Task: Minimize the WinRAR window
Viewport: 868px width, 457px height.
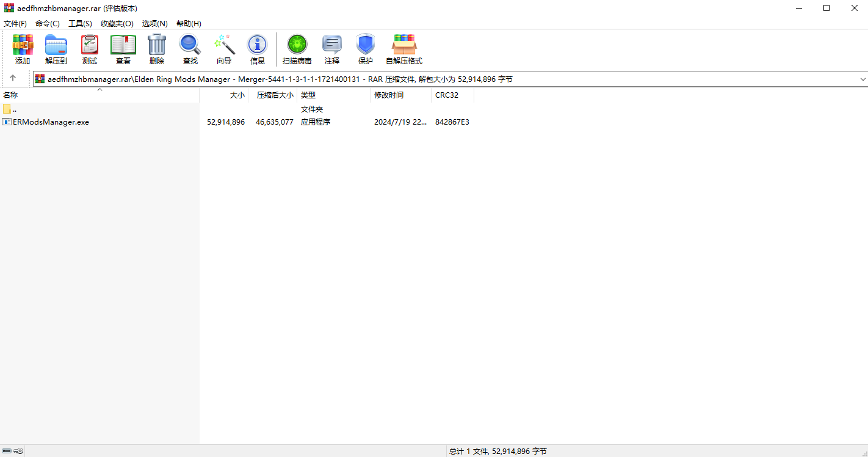Action: click(x=798, y=8)
